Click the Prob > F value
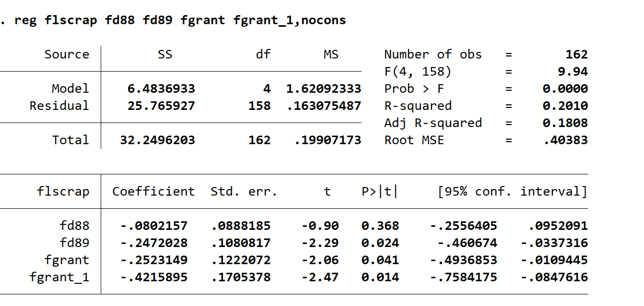The height and width of the screenshot is (306, 644). (x=565, y=89)
